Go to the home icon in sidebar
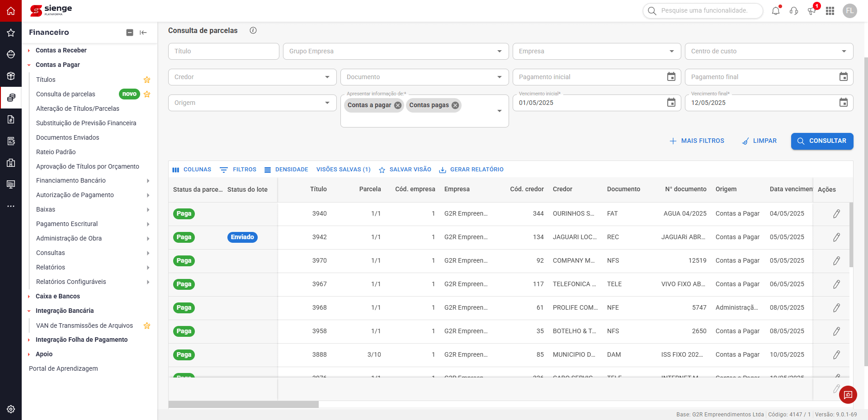 [x=11, y=11]
